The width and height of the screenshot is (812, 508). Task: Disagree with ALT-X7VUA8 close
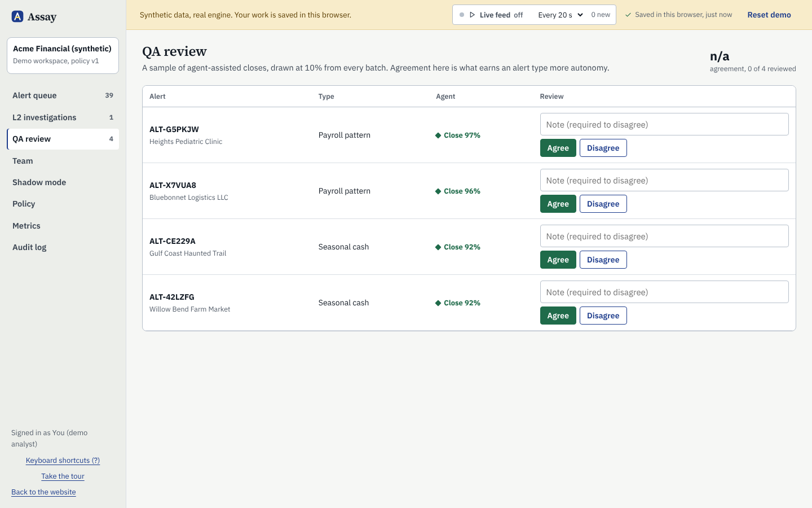click(x=603, y=204)
